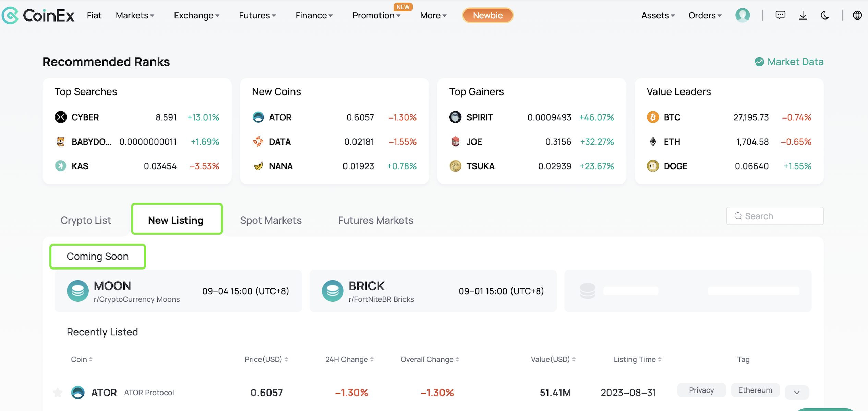The image size is (868, 411).
Task: Click the ATOR icon in New Coins
Action: click(x=258, y=117)
